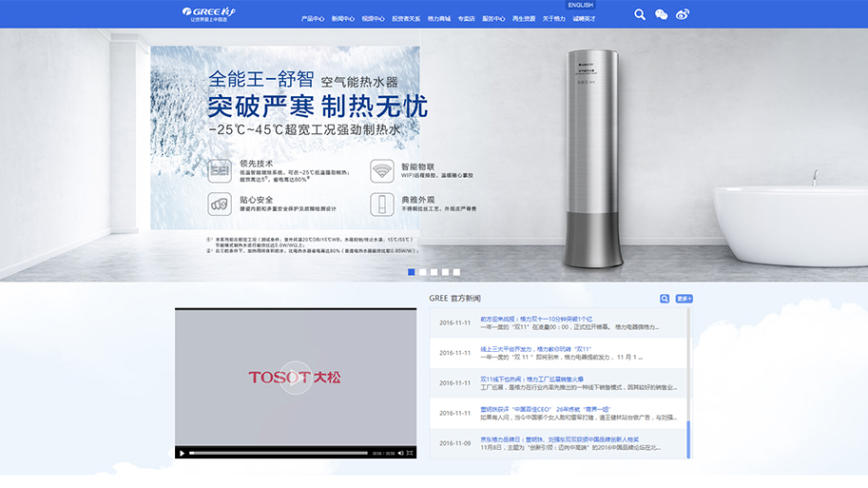Click the water heater product image
868x488 pixels.
coord(592,159)
